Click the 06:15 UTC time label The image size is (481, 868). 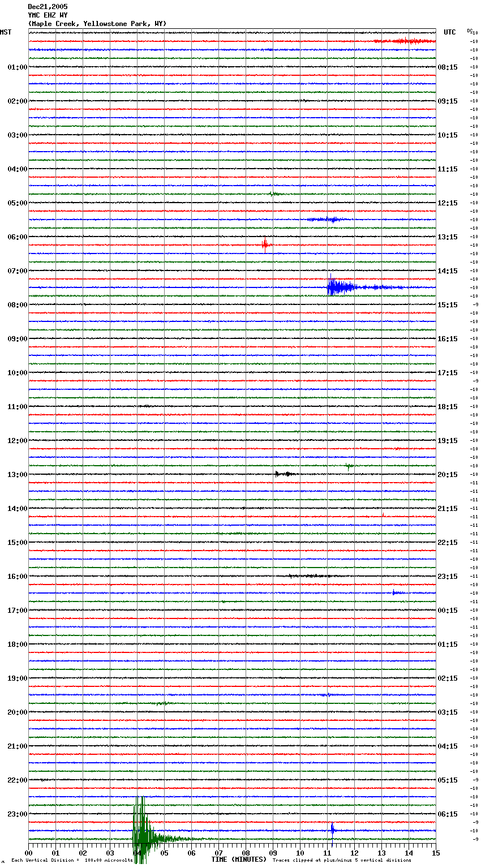point(448,814)
